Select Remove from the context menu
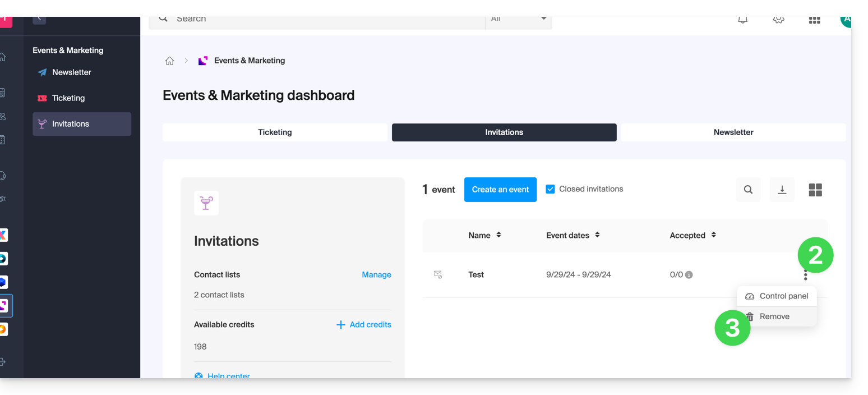 [774, 316]
